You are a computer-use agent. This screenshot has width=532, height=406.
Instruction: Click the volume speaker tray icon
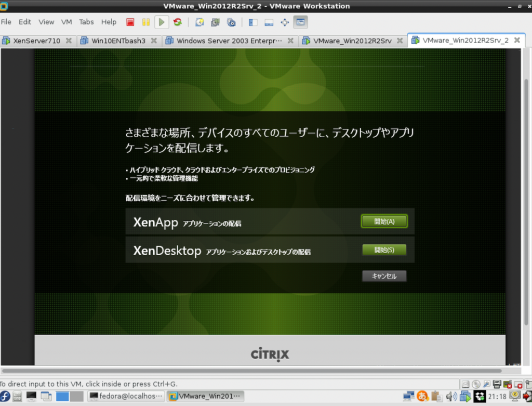(451, 396)
